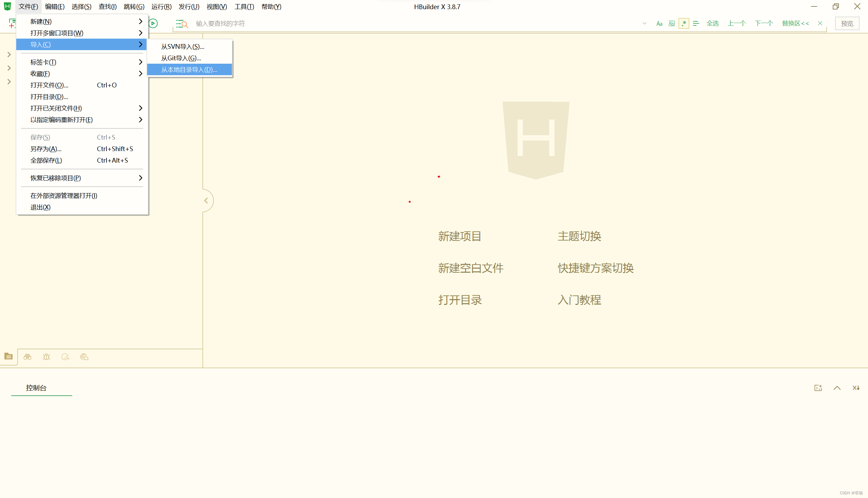Screen dimensions: 868x498
Task: Expand the first project tree chevron
Action: pyautogui.click(x=9, y=55)
